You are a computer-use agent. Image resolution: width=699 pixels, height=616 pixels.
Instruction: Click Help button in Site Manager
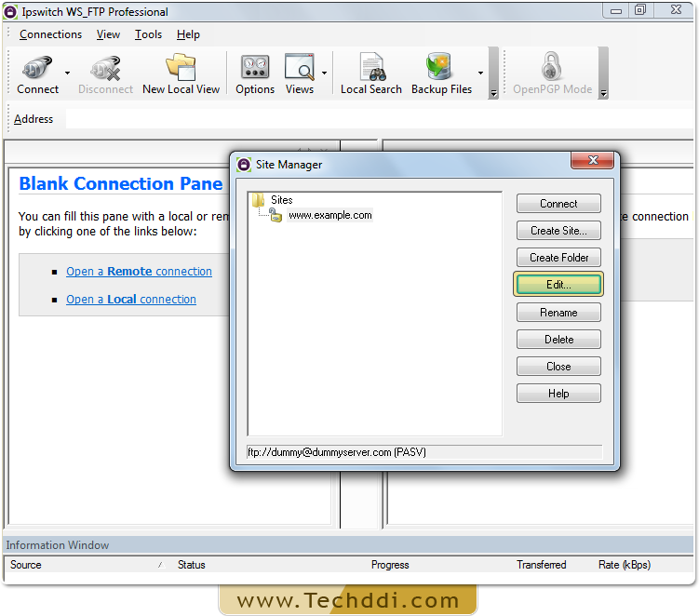coord(558,394)
